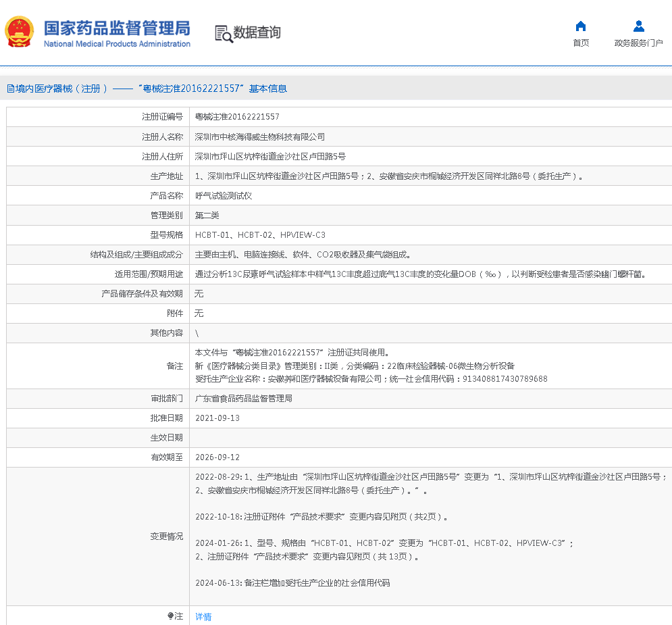Select the 产品储存条件及有效期 label
This screenshot has height=625, width=672.
click(x=143, y=294)
